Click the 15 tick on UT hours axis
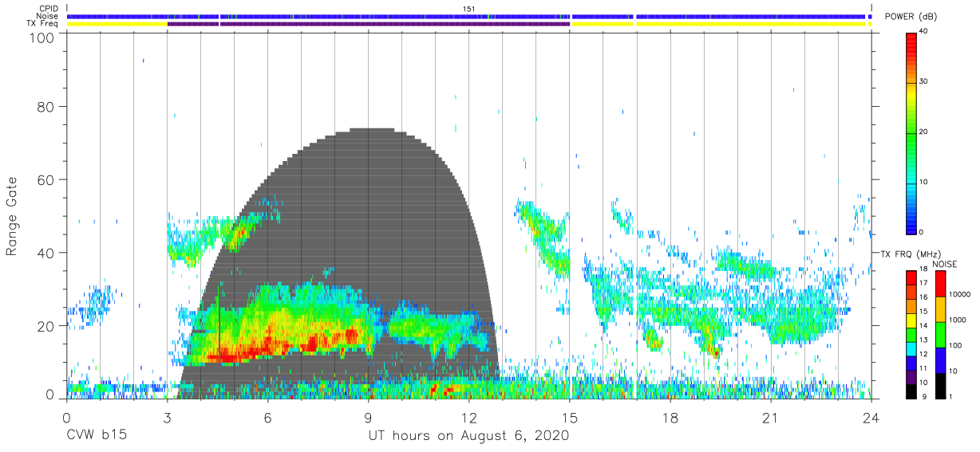Image resolution: width=980 pixels, height=452 pixels. pos(570,418)
